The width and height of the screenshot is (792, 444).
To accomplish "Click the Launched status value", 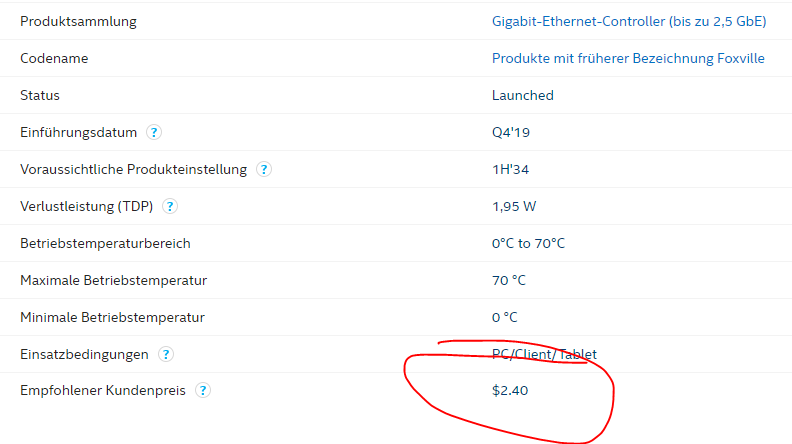I will click(523, 95).
